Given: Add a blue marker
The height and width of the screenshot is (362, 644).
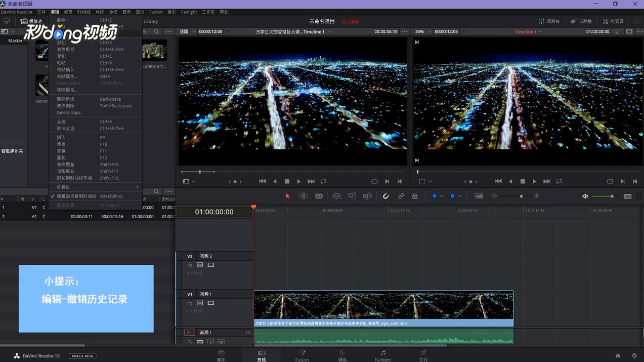Looking at the screenshot, I should coord(452,196).
